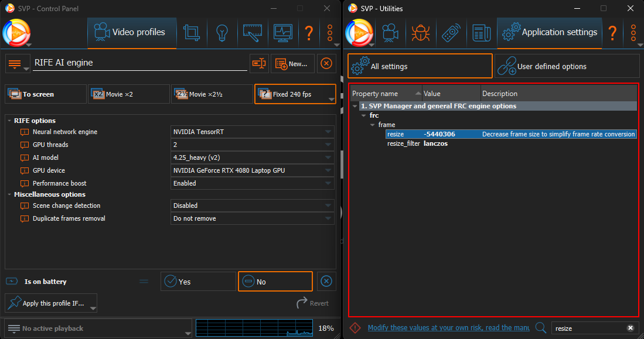The height and width of the screenshot is (339, 644).
Task: Click info icon next to Performance boost
Action: (25, 183)
